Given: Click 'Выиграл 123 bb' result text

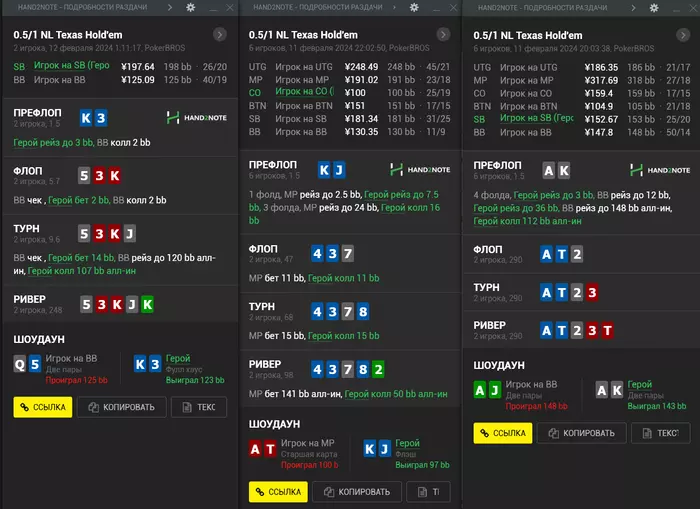Looking at the screenshot, I should tap(195, 380).
